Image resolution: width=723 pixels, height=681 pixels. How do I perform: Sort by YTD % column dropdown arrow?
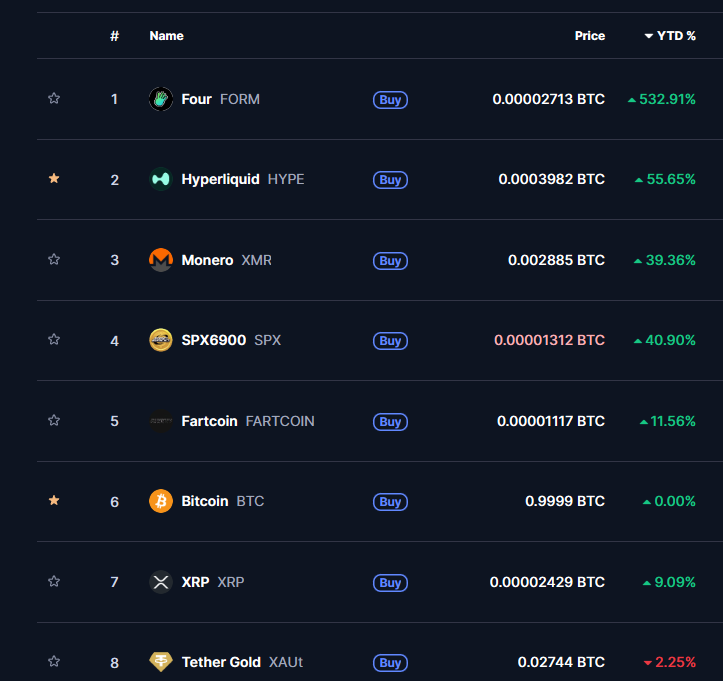click(648, 36)
